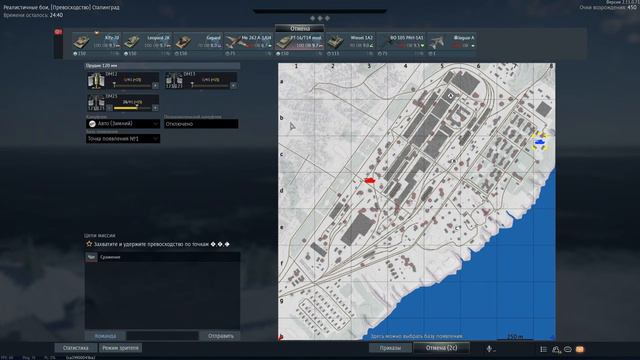
Task: Open the contacts/friends icon in bottom bar
Action: [x=556, y=349]
